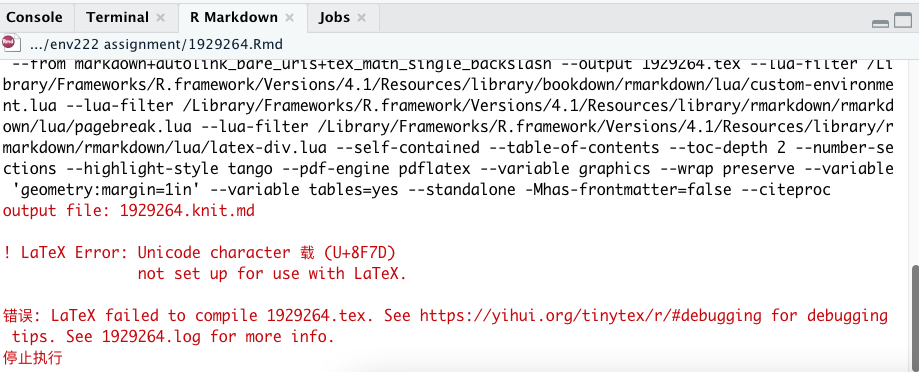This screenshot has width=919, height=372.
Task: Select the R Markdown tab
Action: pos(234,18)
